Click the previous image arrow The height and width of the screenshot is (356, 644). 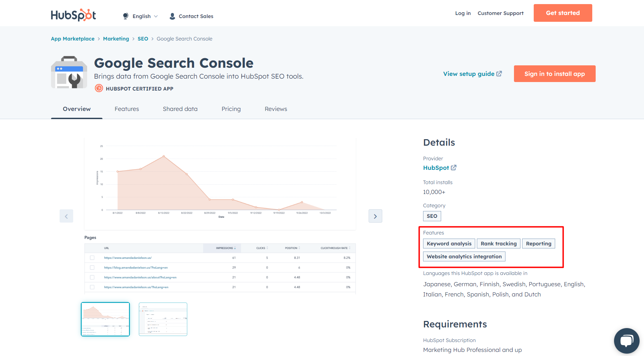(66, 216)
